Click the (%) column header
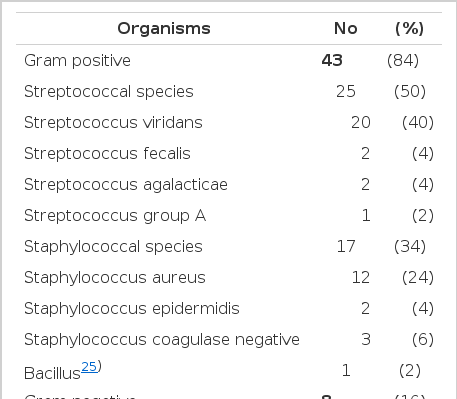The width and height of the screenshot is (457, 399). [409, 29]
